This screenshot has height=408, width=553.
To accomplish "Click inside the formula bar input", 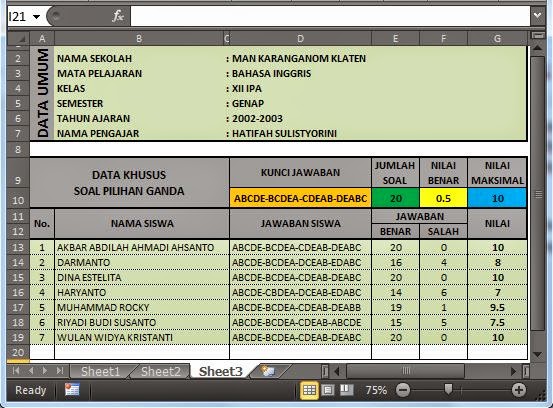I will (330, 16).
